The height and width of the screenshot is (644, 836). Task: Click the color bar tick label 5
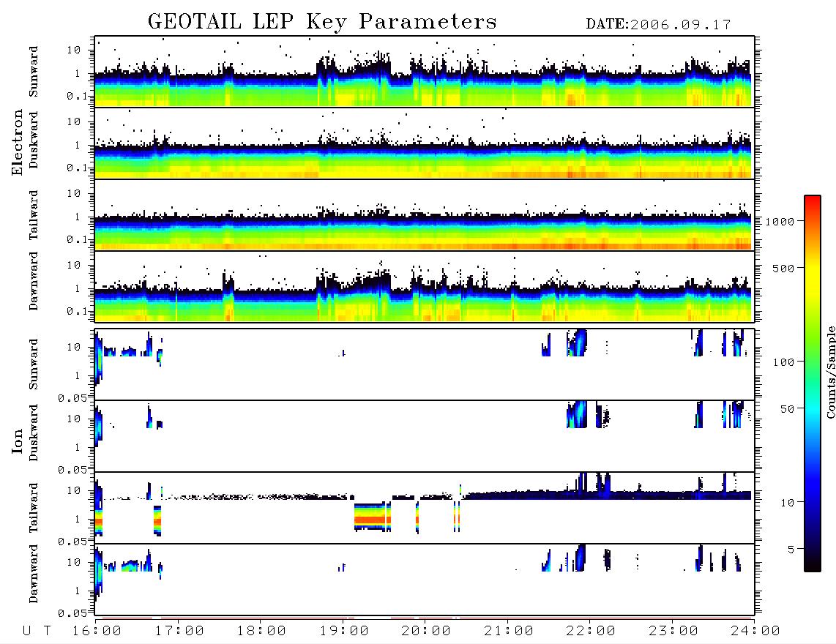pos(791,550)
